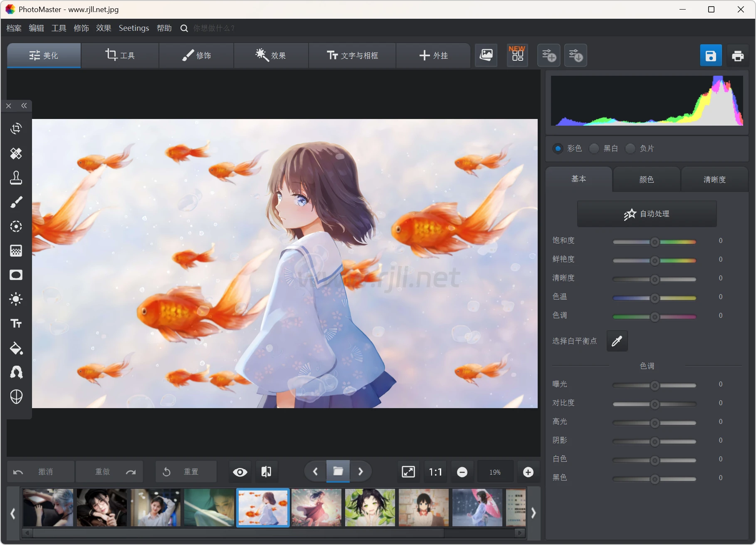Image resolution: width=756 pixels, height=545 pixels.
Task: Toggle the eye preview original button
Action: [240, 472]
